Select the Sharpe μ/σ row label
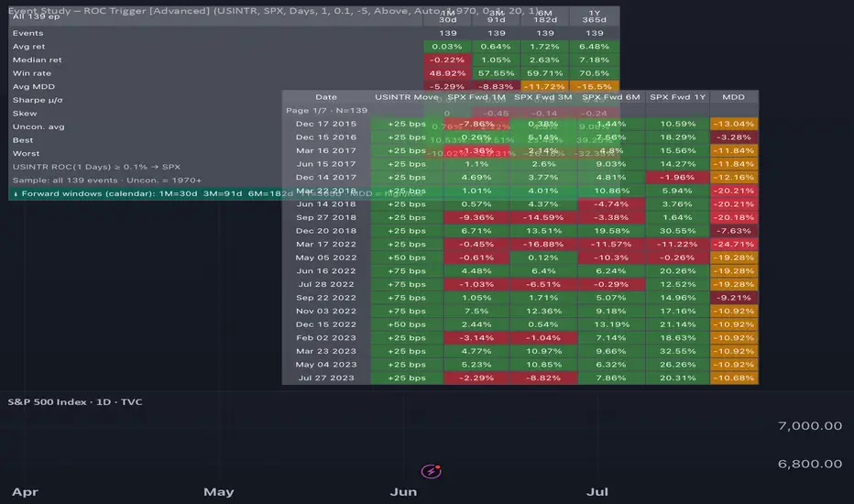The width and height of the screenshot is (854, 504). pyautogui.click(x=38, y=100)
